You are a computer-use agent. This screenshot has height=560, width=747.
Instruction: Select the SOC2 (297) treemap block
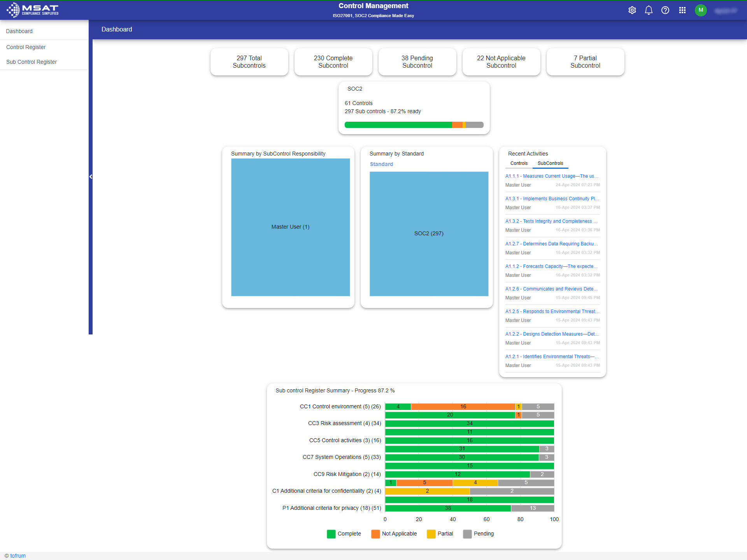(x=429, y=233)
